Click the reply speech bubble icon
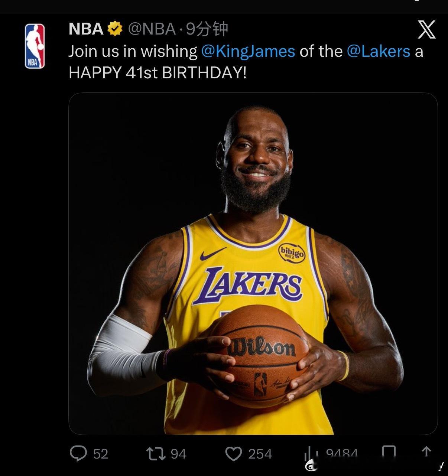Image resolution: width=448 pixels, height=476 pixels. click(x=78, y=453)
